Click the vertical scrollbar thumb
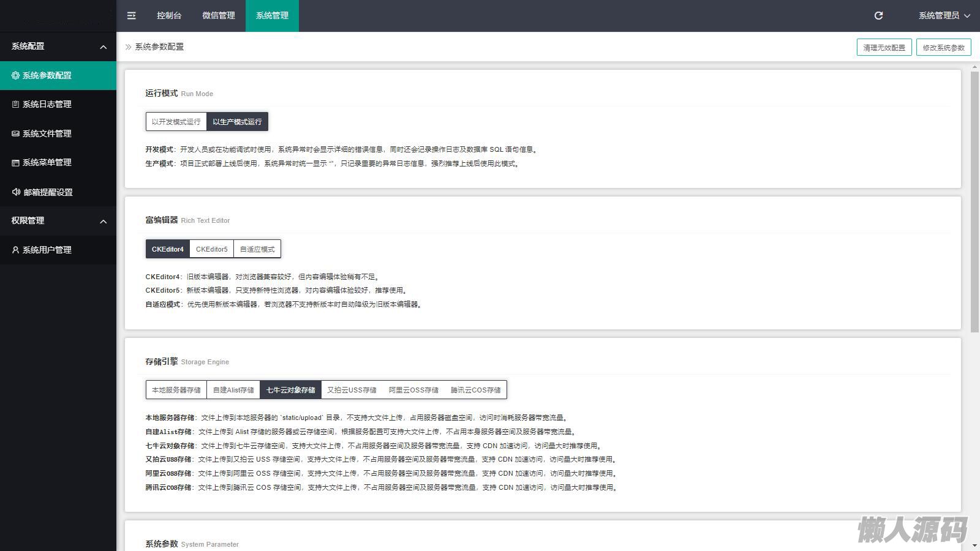 pos(974,202)
